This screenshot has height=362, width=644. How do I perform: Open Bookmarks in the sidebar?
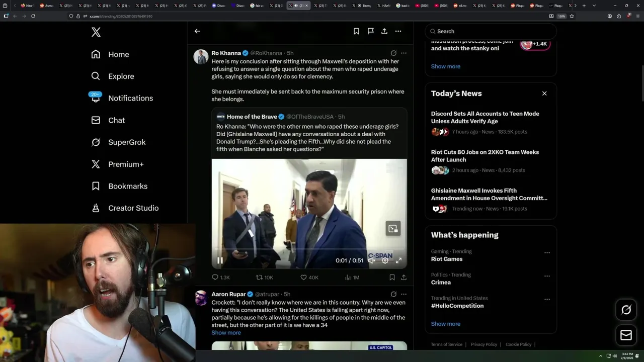pyautogui.click(x=119, y=186)
